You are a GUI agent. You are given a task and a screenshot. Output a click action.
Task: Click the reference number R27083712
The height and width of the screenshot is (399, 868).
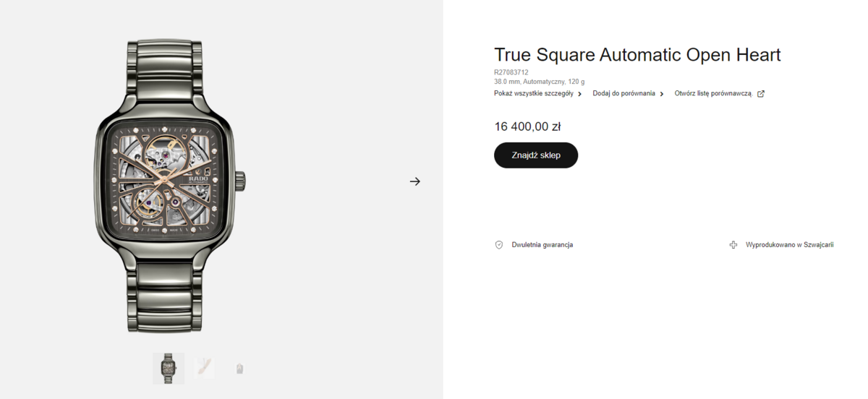(x=511, y=72)
